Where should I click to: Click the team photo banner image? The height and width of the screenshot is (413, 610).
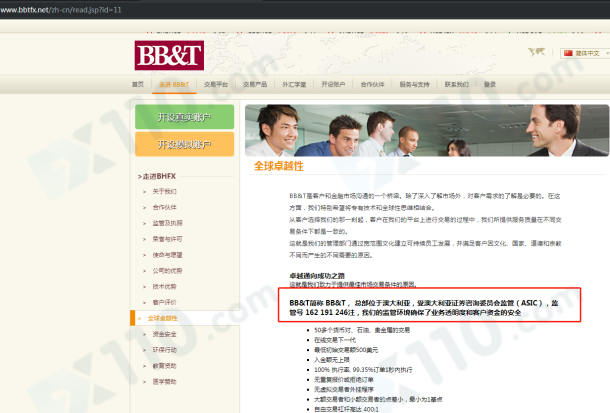click(427, 130)
